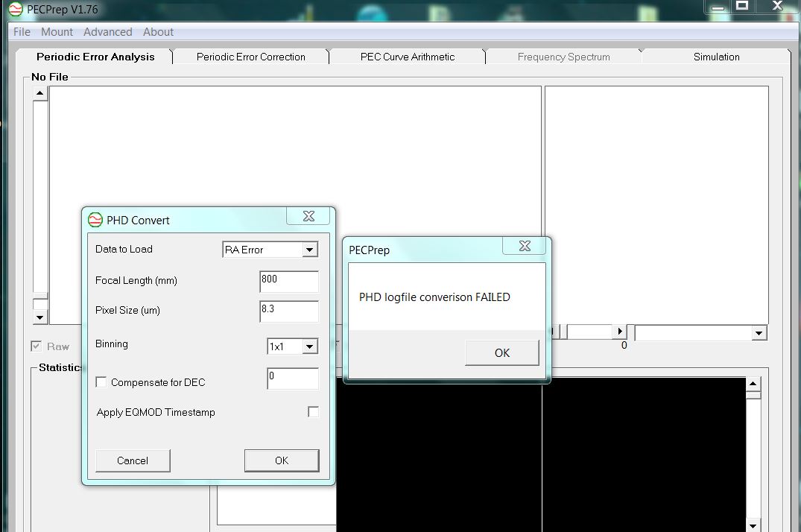Minimize the PECPrep window

point(718,7)
